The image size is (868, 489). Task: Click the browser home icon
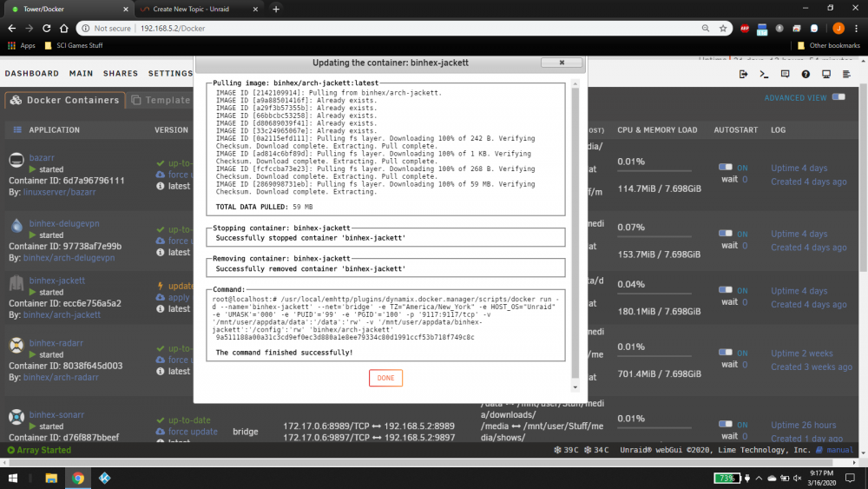pyautogui.click(x=63, y=29)
